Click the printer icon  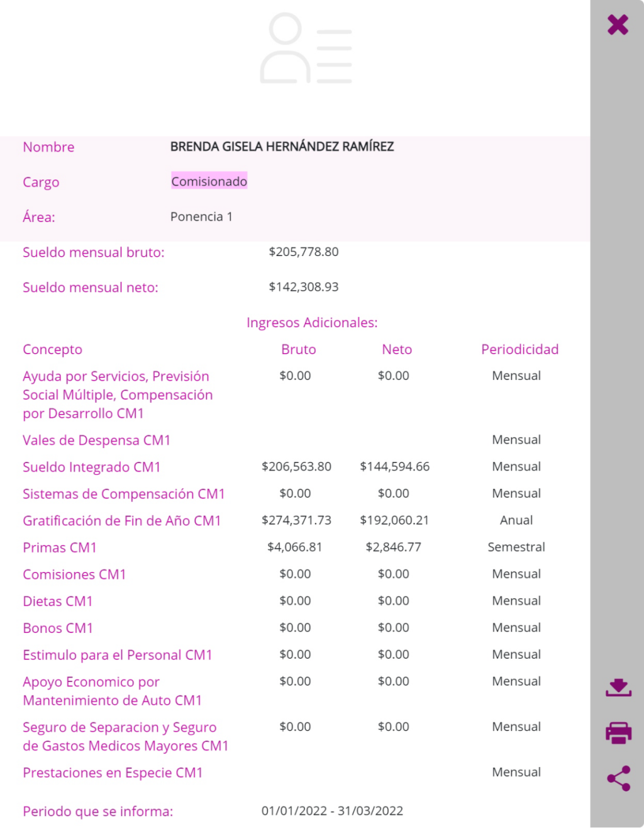pos(618,733)
